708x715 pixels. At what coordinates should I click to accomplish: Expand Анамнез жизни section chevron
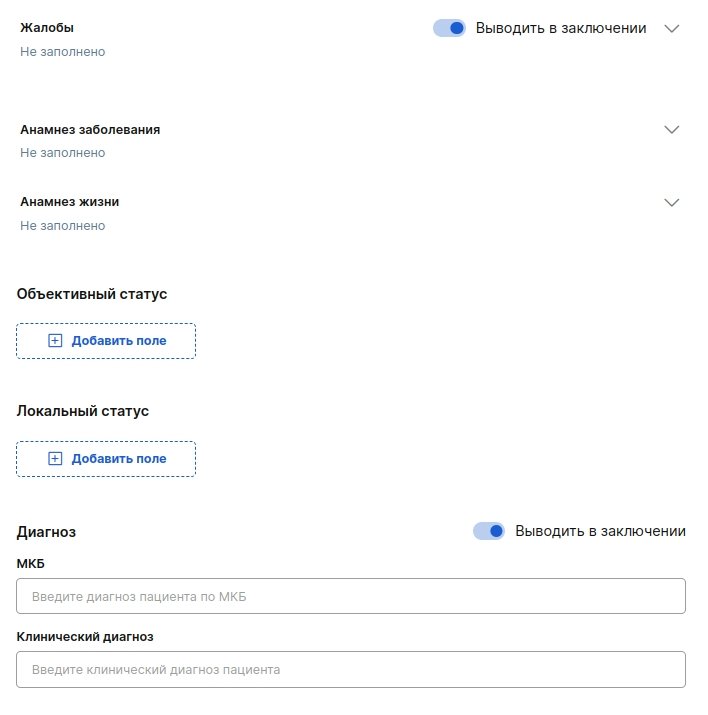click(672, 202)
